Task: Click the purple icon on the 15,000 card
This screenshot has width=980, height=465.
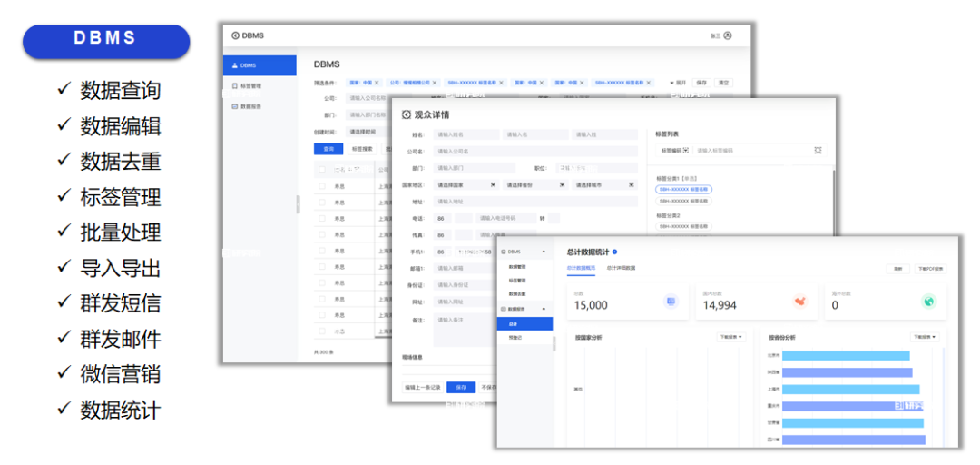Action: coord(671,302)
